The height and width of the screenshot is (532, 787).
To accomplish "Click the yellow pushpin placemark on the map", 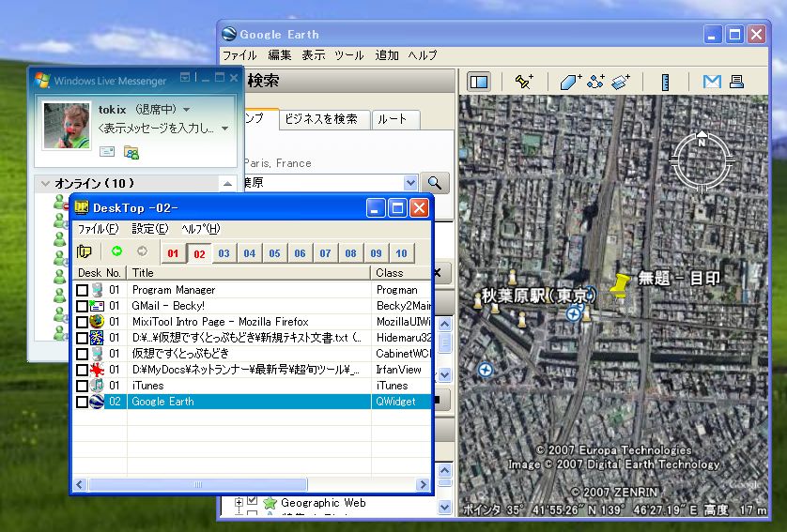I will pyautogui.click(x=621, y=284).
